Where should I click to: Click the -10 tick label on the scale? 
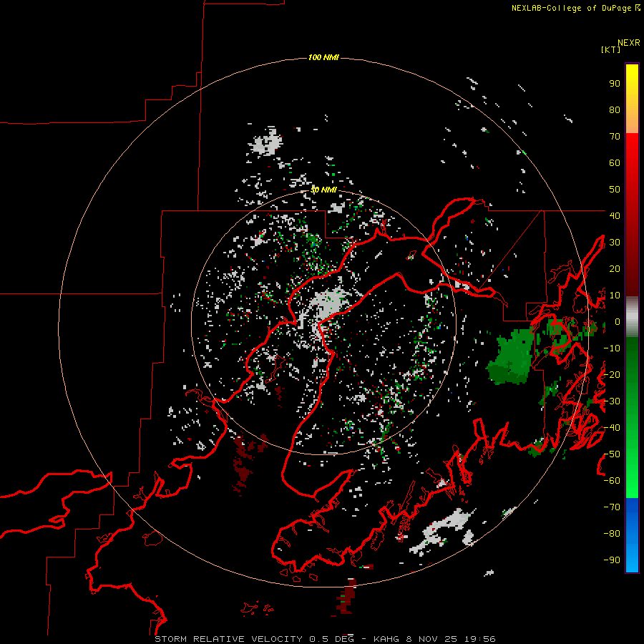pos(612,348)
